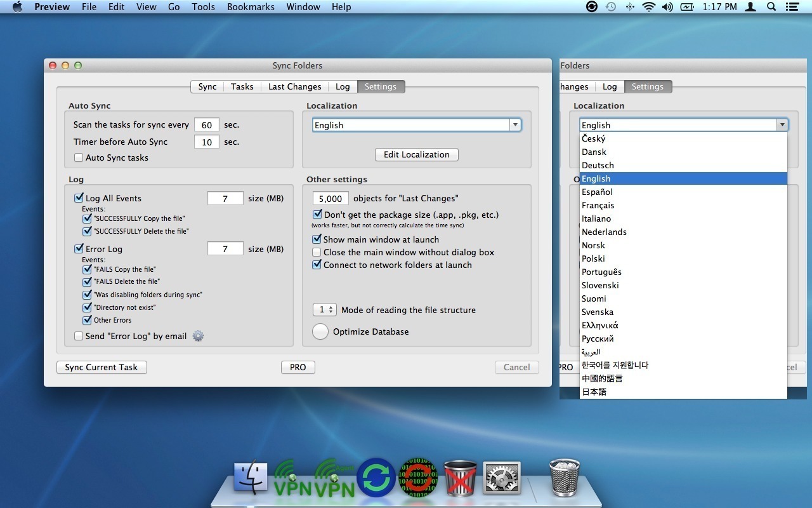
Task: Select Français from the language list
Action: (598, 205)
